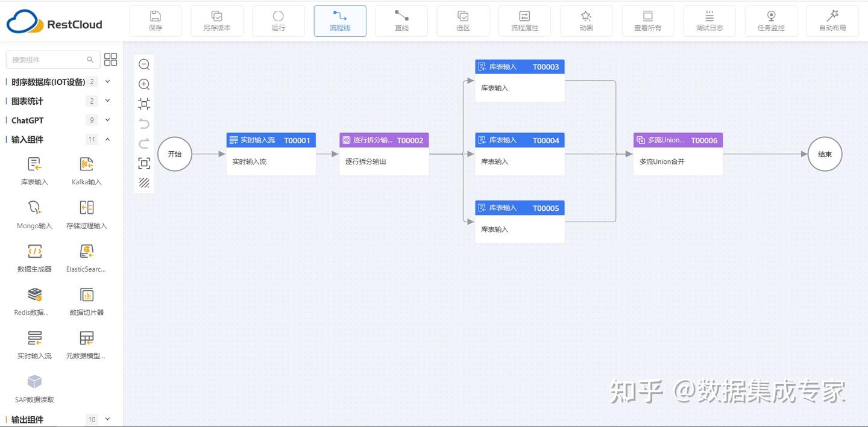
Task: Enable 流程线 connection mode in the toolbar
Action: pyautogui.click(x=340, y=20)
